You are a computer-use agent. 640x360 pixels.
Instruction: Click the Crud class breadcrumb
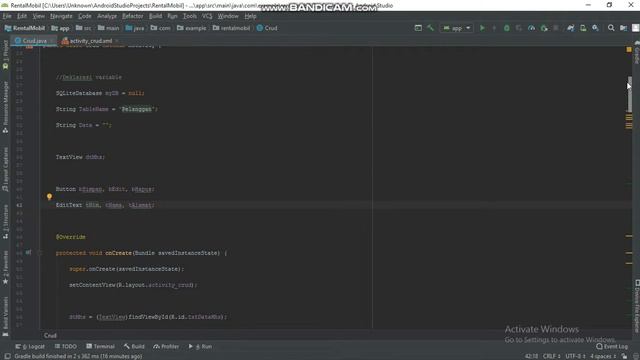point(267,28)
